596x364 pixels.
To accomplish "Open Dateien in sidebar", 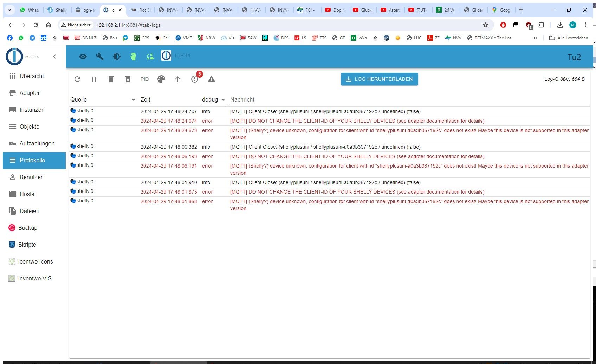I will click(x=34, y=211).
